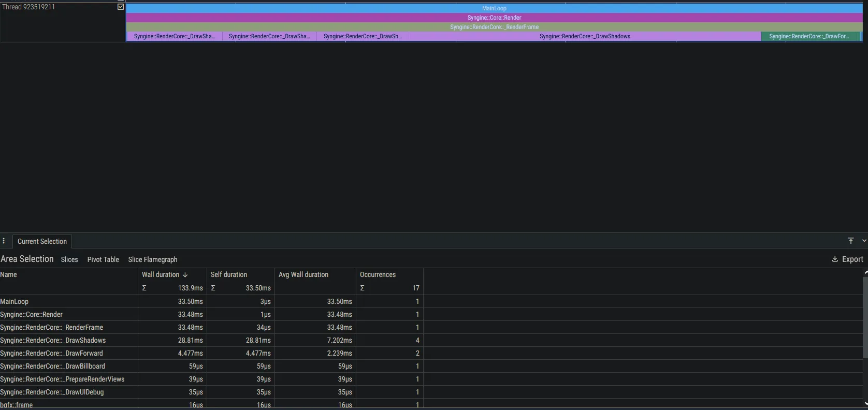Select the Syngine::Core::Render slice in the timeline

(494, 18)
